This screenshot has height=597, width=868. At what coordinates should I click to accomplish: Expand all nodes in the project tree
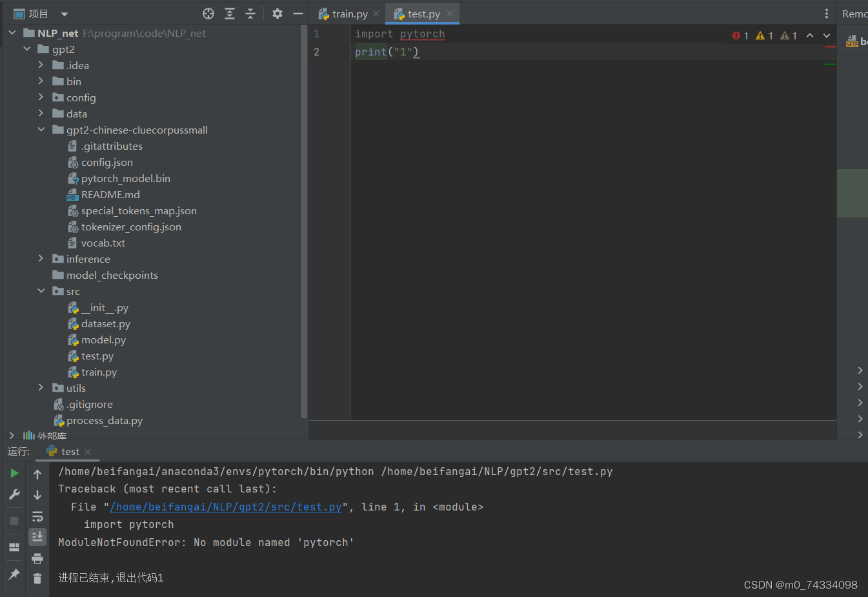coord(229,13)
